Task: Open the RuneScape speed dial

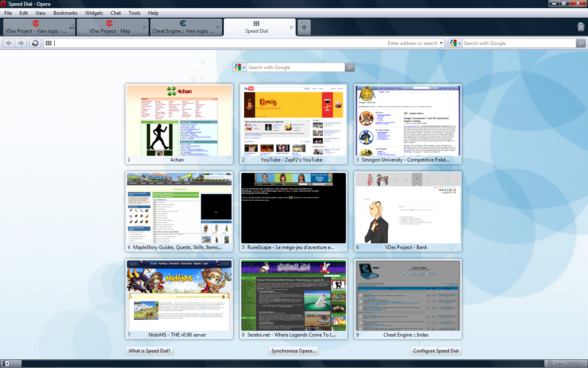Action: click(294, 212)
